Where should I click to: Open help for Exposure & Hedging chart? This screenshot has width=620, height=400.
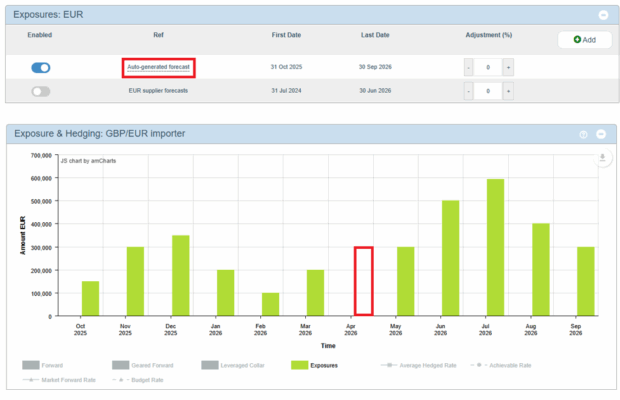[584, 134]
